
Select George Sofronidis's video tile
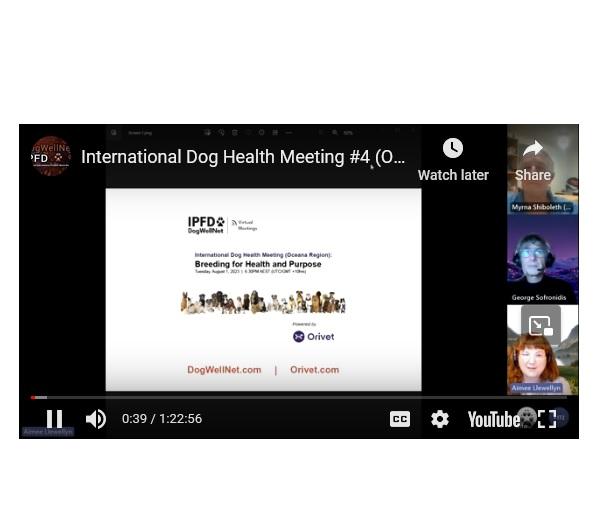pyautogui.click(x=542, y=260)
